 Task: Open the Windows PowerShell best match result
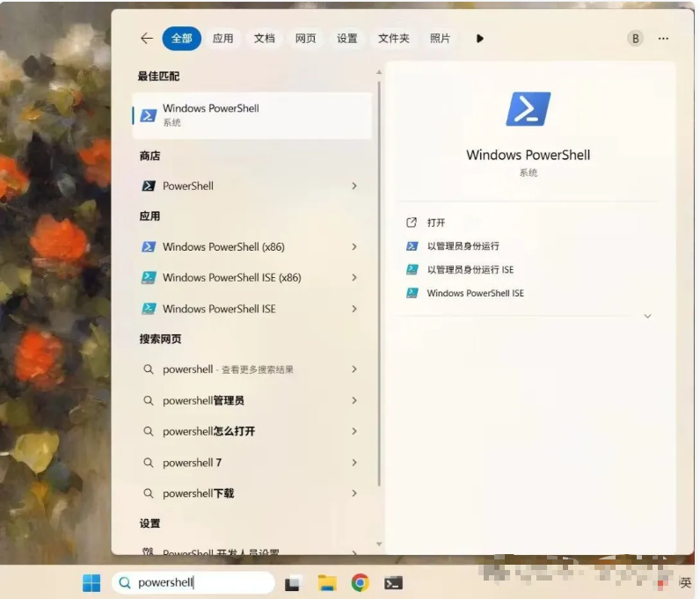(252, 115)
